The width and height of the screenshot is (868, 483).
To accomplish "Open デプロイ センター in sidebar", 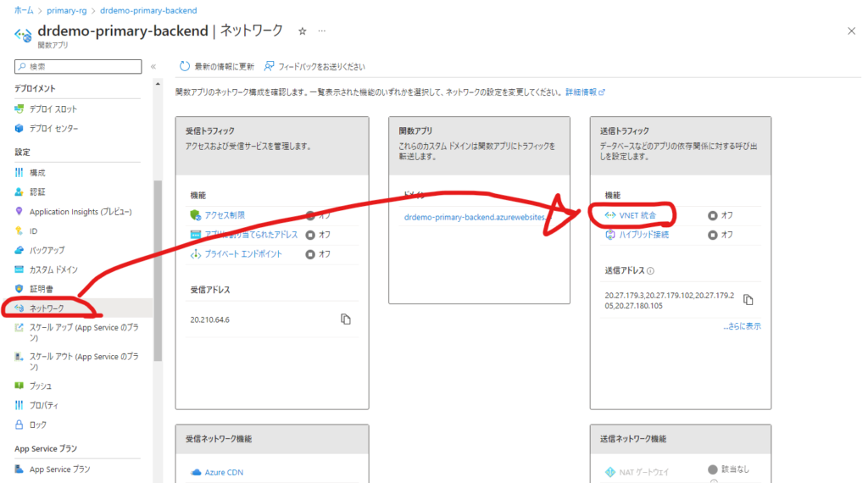I will (x=53, y=128).
